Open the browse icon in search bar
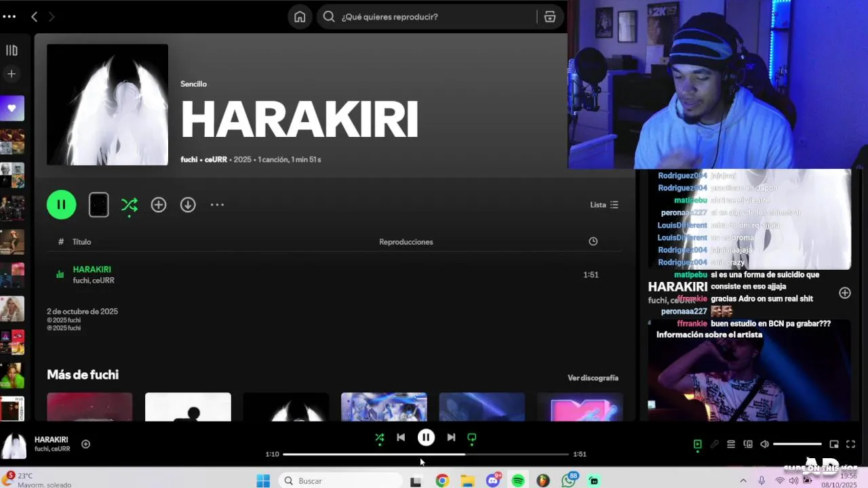 [550, 17]
